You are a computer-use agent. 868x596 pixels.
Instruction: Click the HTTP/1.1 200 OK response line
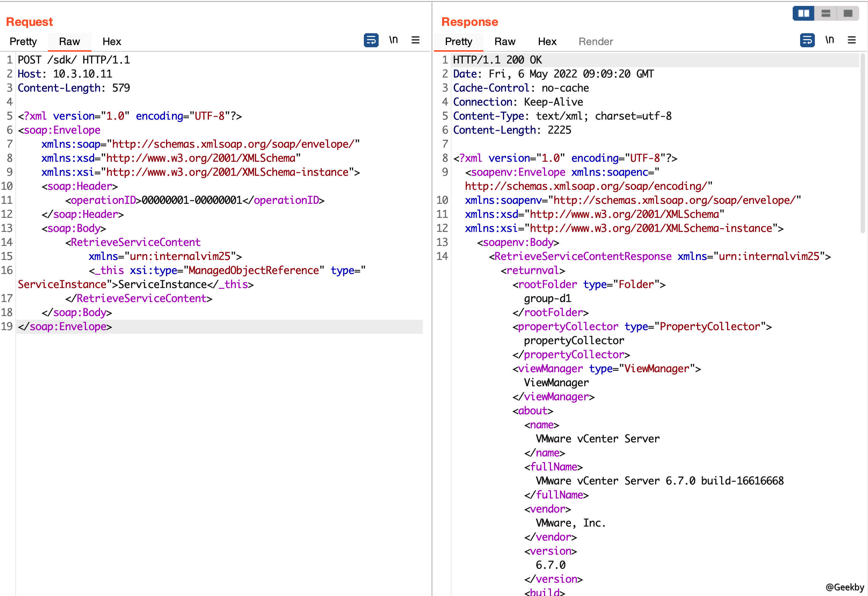(x=497, y=60)
